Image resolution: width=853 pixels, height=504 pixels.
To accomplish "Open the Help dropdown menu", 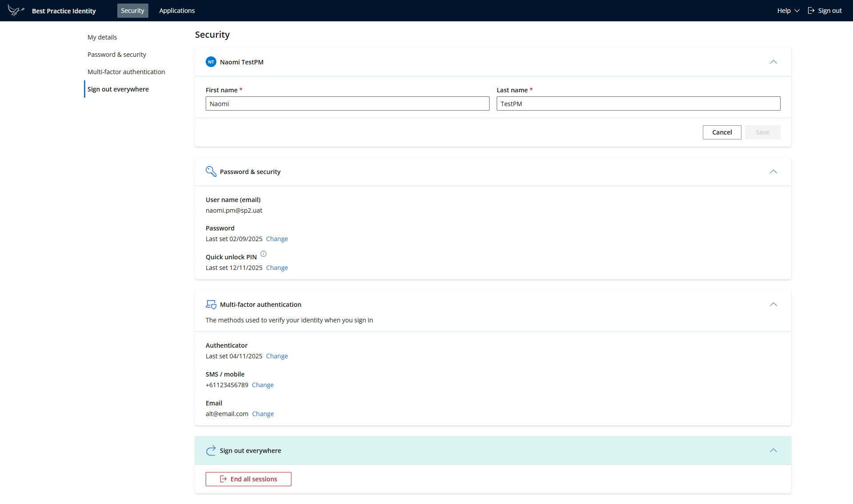I will 788,11.
